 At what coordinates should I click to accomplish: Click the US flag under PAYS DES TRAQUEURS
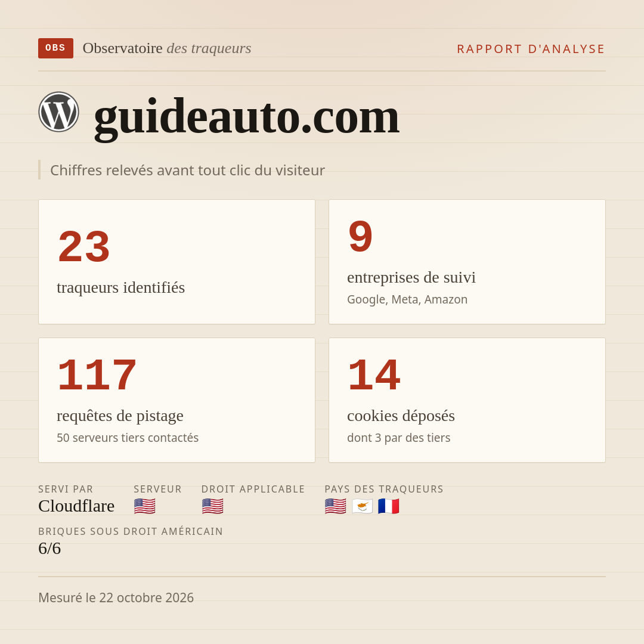tap(335, 506)
